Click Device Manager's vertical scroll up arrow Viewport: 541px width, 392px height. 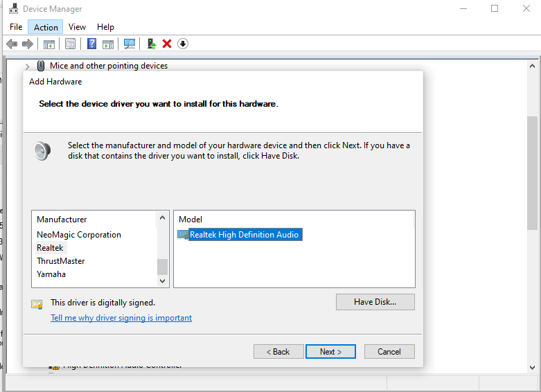[x=532, y=66]
